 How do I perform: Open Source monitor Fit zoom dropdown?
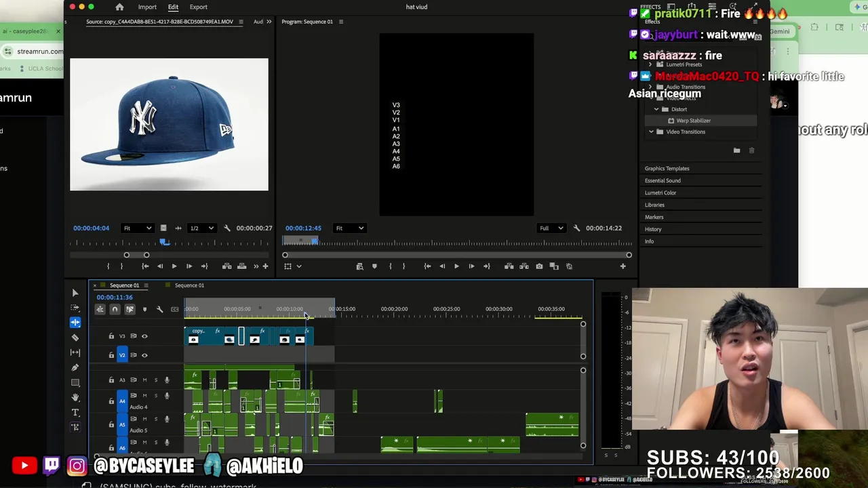coord(138,228)
